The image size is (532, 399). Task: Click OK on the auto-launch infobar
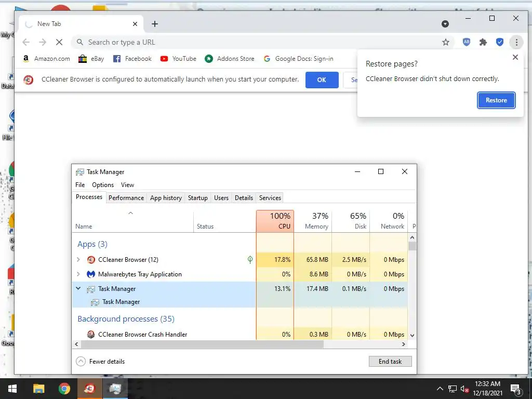click(322, 79)
